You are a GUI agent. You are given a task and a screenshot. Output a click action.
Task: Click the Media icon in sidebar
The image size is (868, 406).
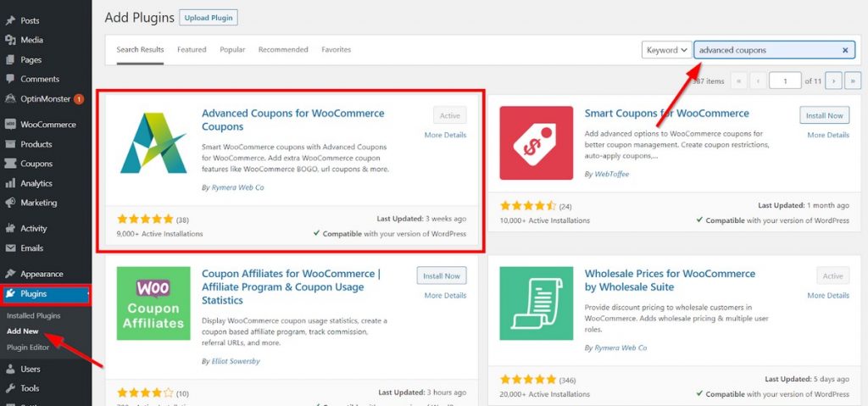pos(10,40)
